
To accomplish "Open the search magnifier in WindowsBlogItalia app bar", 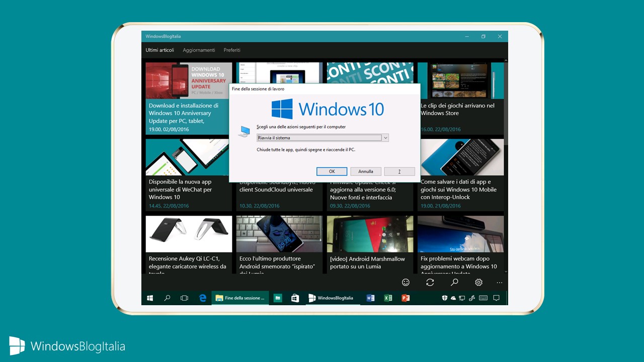I will click(454, 283).
